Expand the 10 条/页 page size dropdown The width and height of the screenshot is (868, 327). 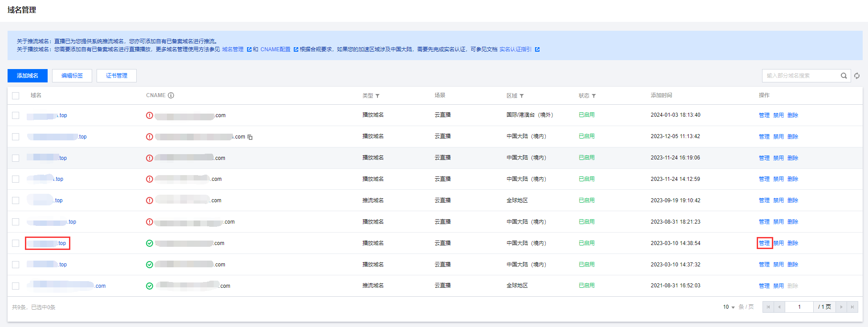tap(729, 307)
